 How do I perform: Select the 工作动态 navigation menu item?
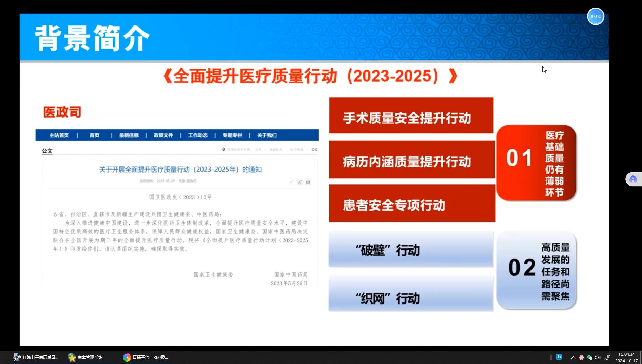pyautogui.click(x=198, y=135)
